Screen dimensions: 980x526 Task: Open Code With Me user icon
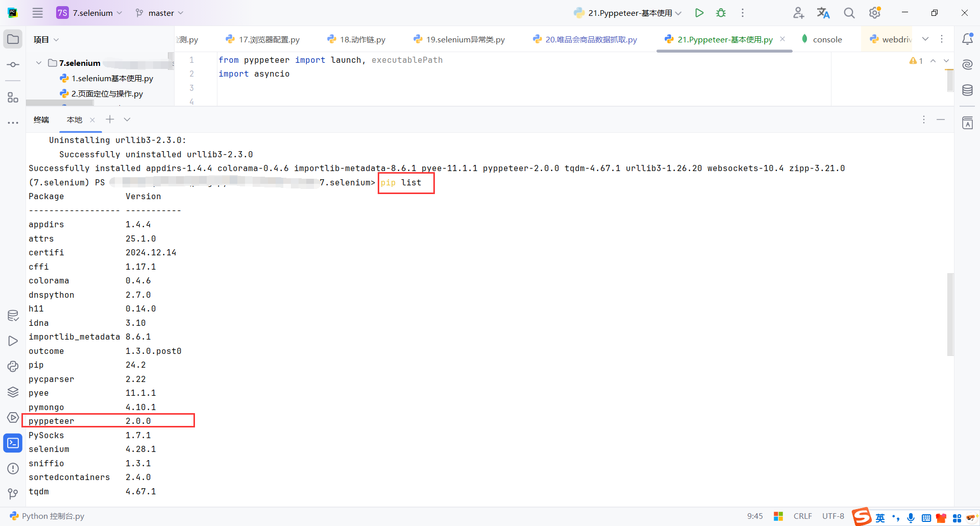pyautogui.click(x=798, y=13)
